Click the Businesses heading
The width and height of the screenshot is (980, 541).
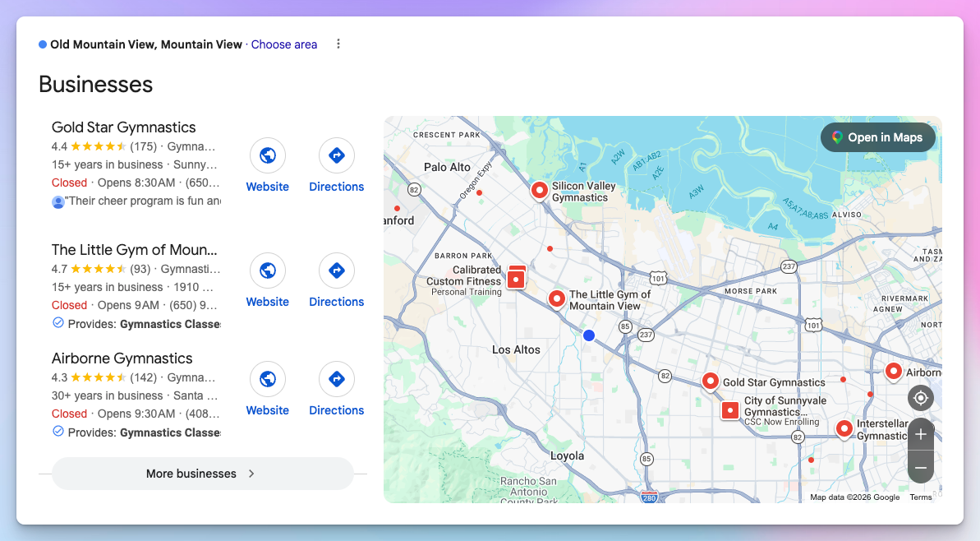95,85
